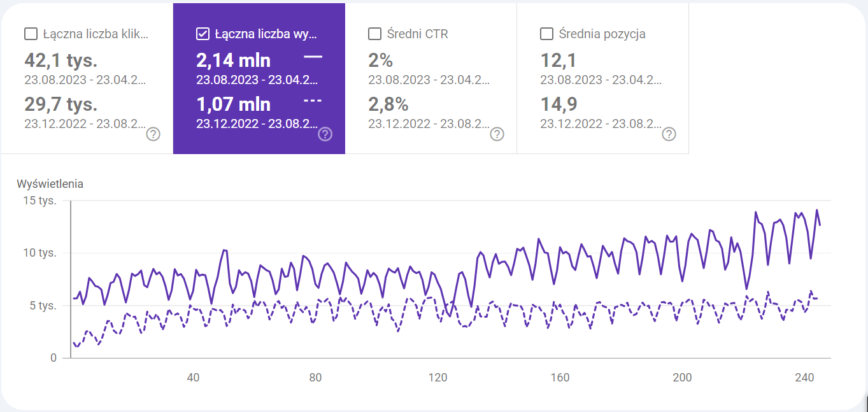Click help icon in Średnia pozycja card
Screen dimensions: 868x412
tap(669, 134)
